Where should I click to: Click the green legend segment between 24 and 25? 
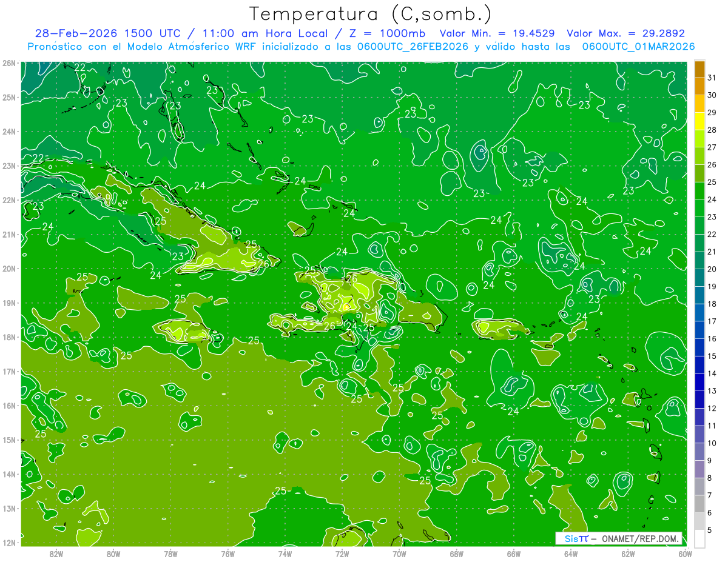point(699,191)
